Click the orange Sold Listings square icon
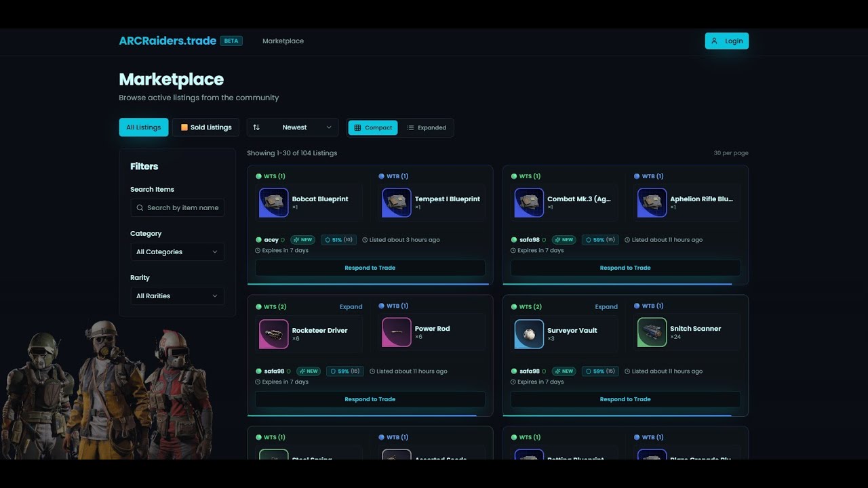868x488 pixels. point(184,127)
